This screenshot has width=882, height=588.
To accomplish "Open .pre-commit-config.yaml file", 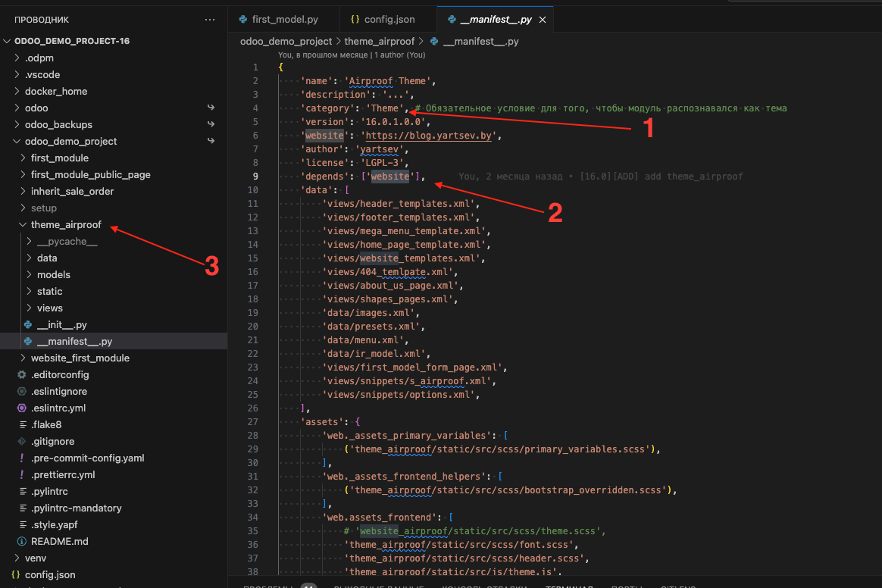I will pyautogui.click(x=88, y=458).
